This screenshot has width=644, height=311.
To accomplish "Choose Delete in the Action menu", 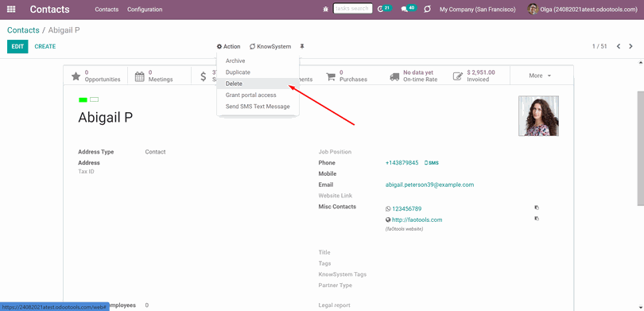I will [258, 84].
